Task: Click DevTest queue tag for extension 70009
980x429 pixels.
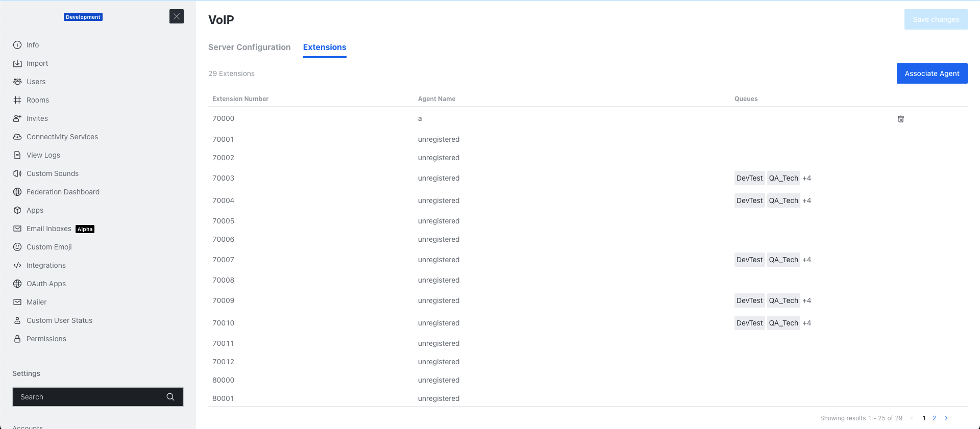Action: 749,300
